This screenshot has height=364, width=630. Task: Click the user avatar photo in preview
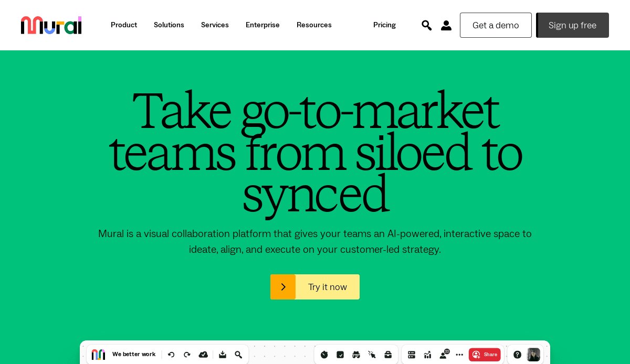(533, 355)
